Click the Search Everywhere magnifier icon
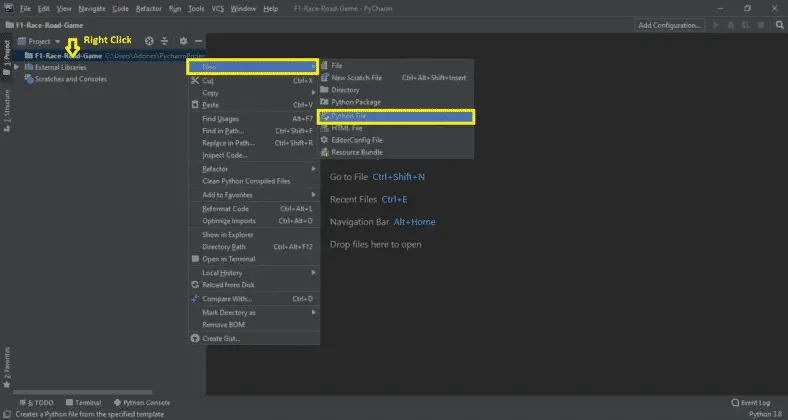The height and width of the screenshot is (420, 788). [778, 24]
